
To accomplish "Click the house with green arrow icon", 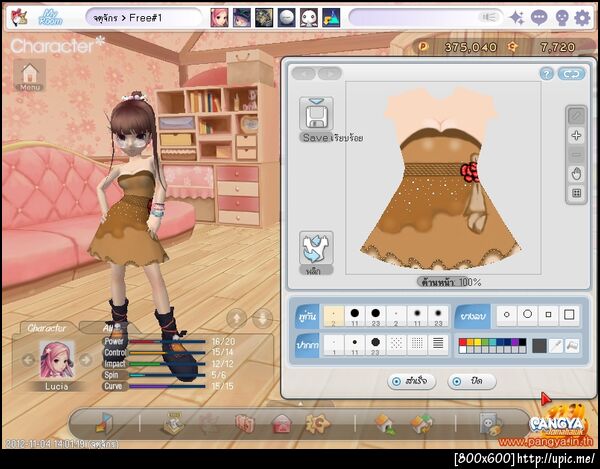I will click(x=385, y=424).
